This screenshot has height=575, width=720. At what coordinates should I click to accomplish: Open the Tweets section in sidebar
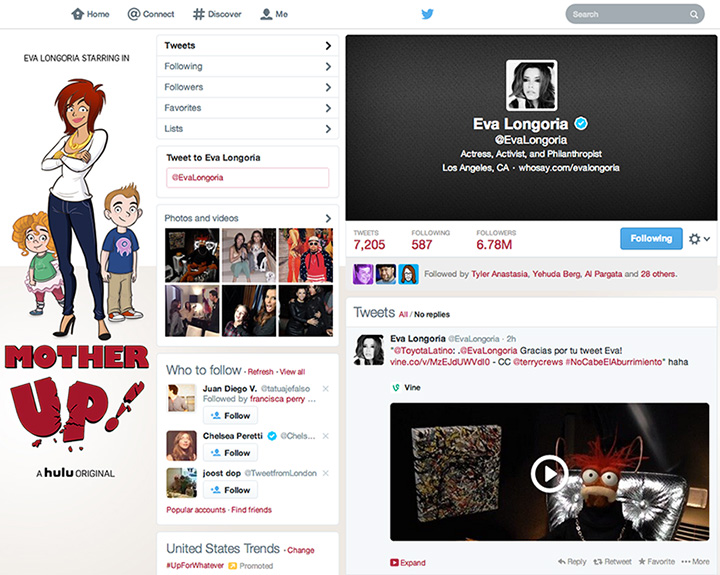tap(248, 45)
